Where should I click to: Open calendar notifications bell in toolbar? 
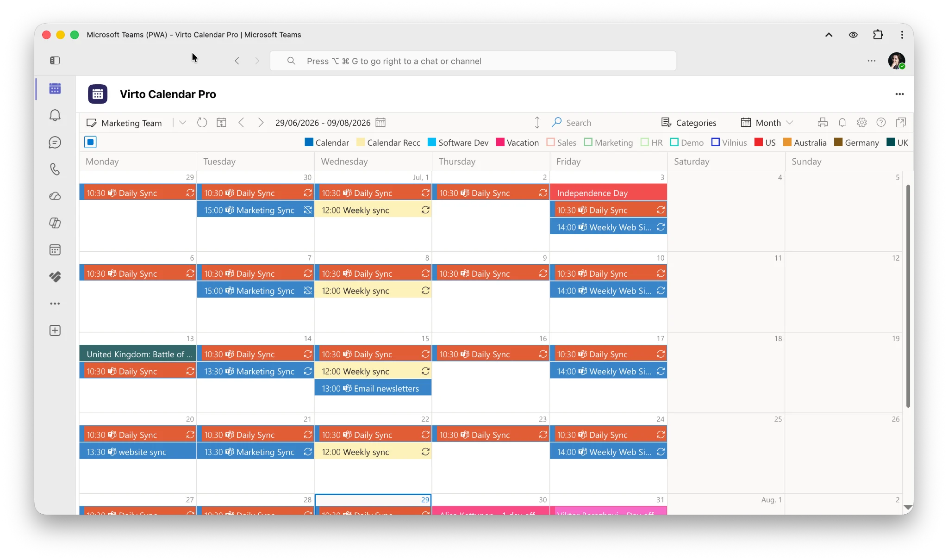pyautogui.click(x=842, y=123)
